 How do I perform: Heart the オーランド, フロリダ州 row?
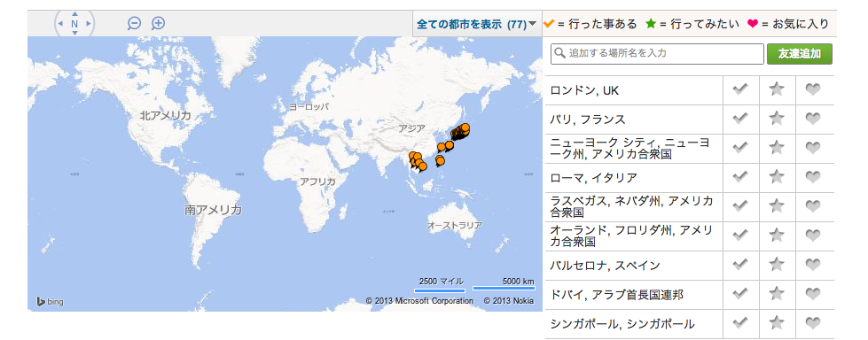pyautogui.click(x=813, y=236)
